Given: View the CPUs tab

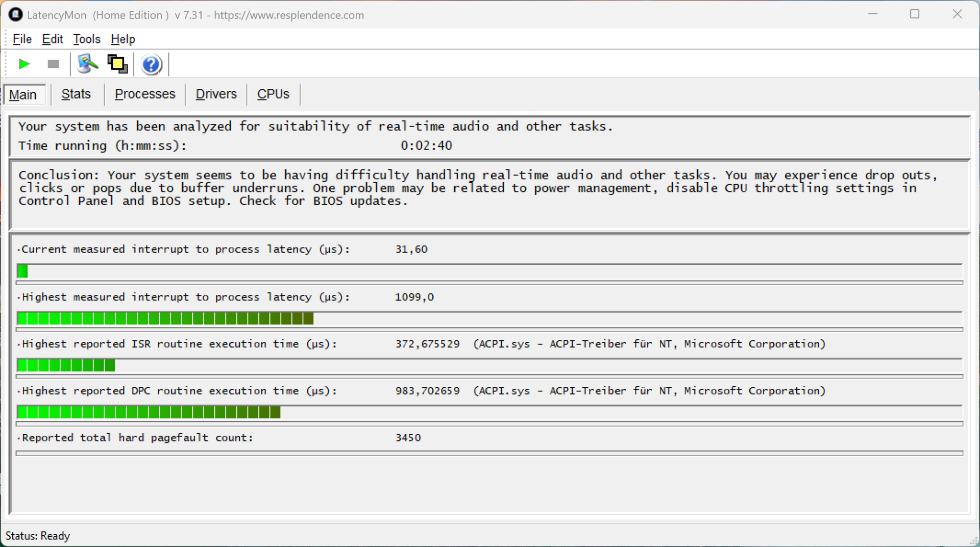Looking at the screenshot, I should [x=273, y=94].
